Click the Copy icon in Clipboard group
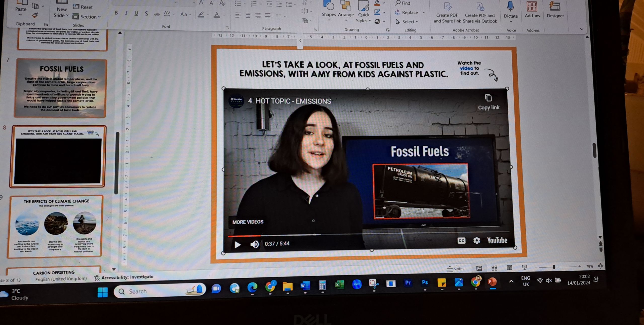 tap(35, 6)
